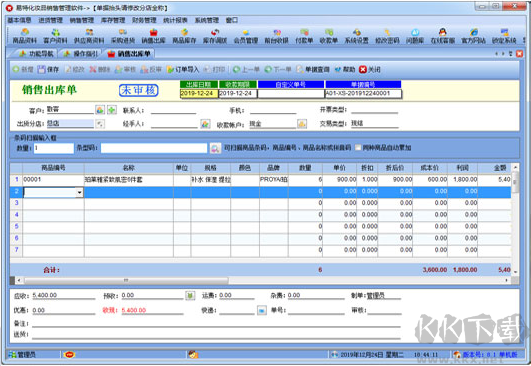Open 进货管理 menu
Viewport: 531px width, 366px height.
pos(50,20)
